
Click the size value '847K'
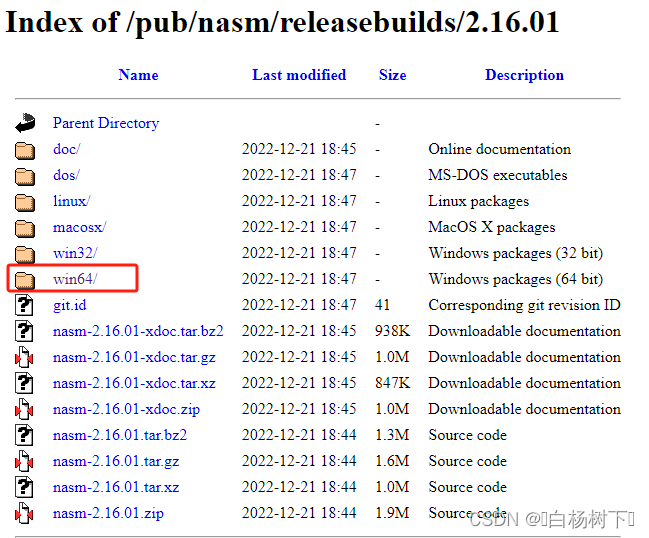tap(392, 383)
